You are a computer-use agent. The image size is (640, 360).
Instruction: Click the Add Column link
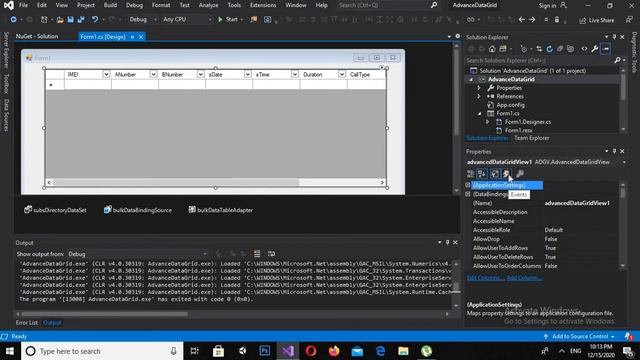pos(524,278)
